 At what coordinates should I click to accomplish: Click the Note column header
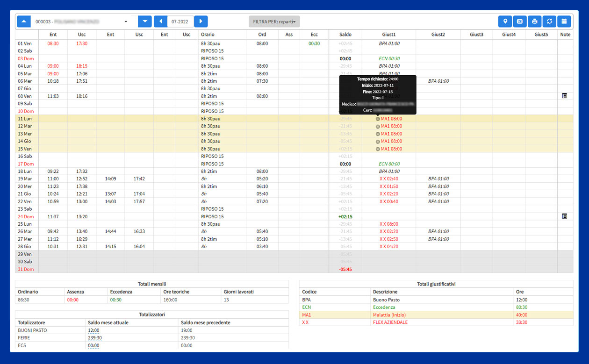pos(565,35)
